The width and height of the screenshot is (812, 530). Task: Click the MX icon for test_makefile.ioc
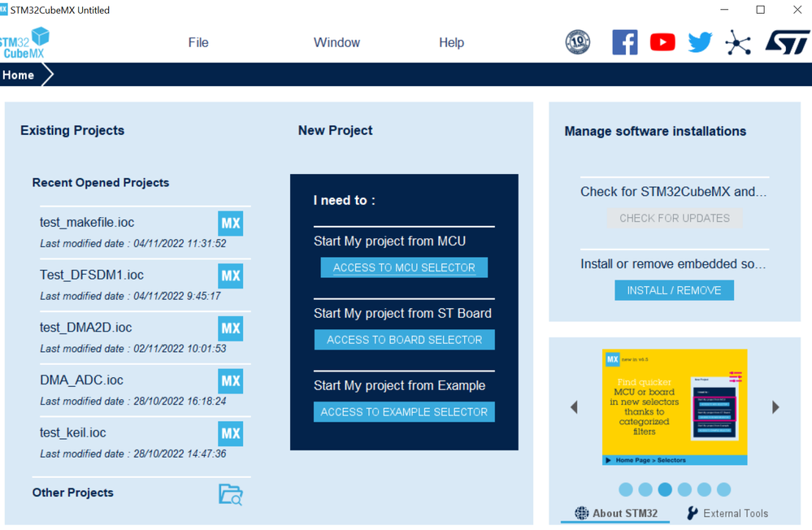231,224
